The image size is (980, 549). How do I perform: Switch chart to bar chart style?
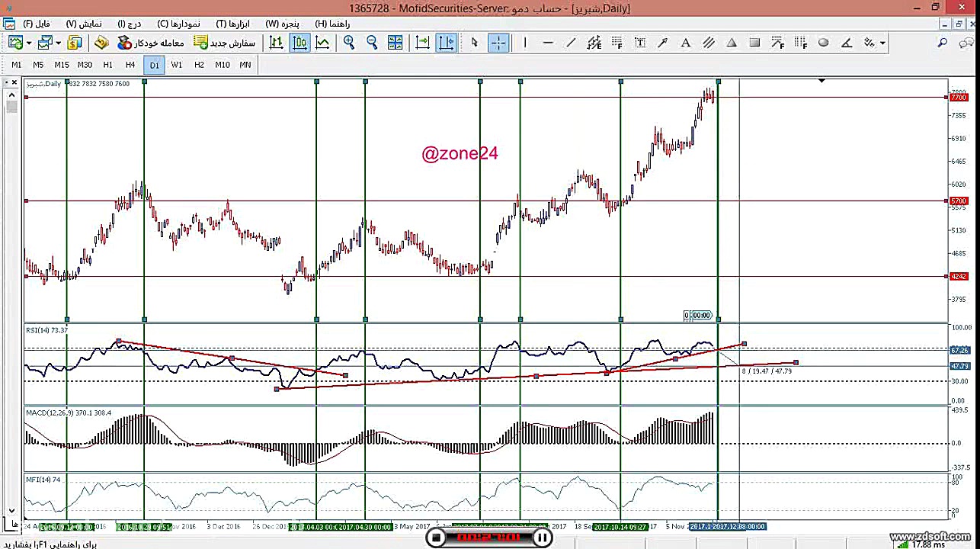(x=277, y=43)
